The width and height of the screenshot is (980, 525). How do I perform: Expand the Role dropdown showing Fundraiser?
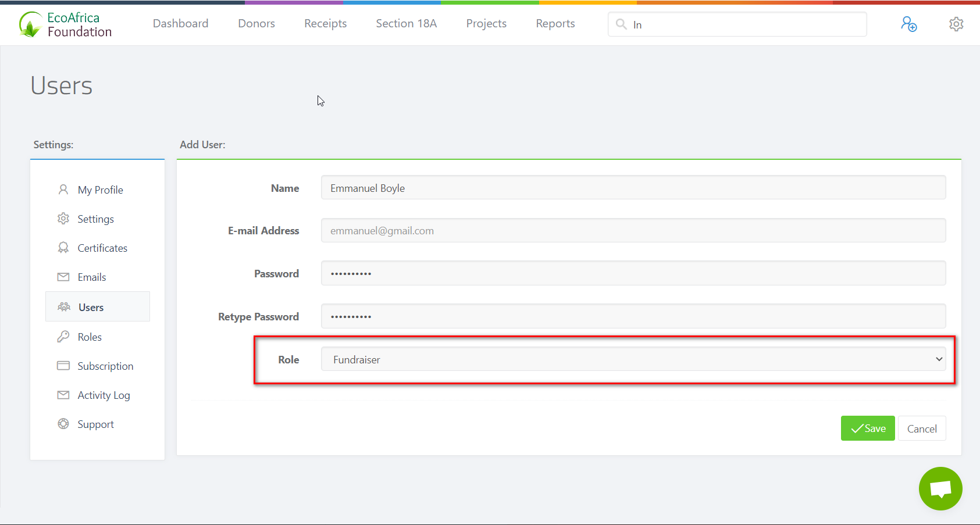(x=633, y=359)
